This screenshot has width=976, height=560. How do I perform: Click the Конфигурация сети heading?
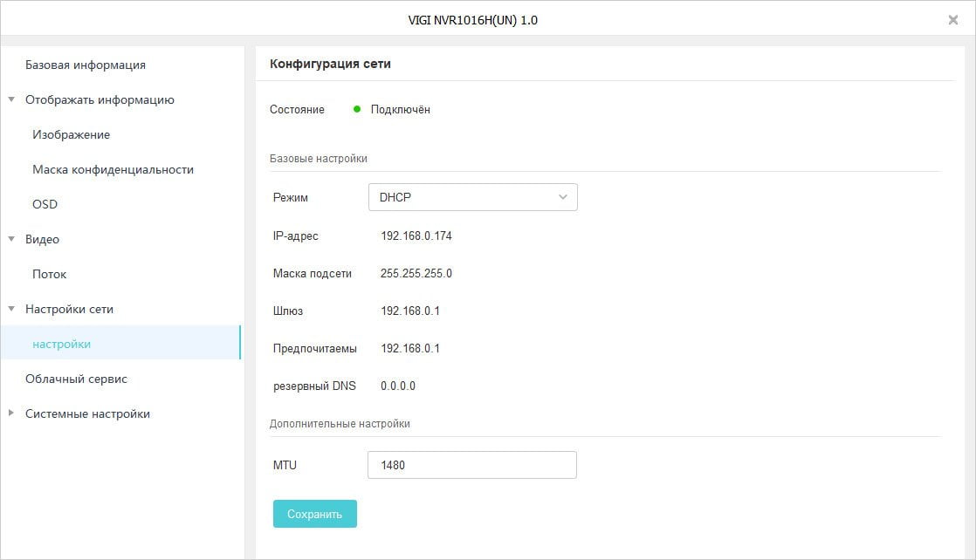pyautogui.click(x=330, y=64)
